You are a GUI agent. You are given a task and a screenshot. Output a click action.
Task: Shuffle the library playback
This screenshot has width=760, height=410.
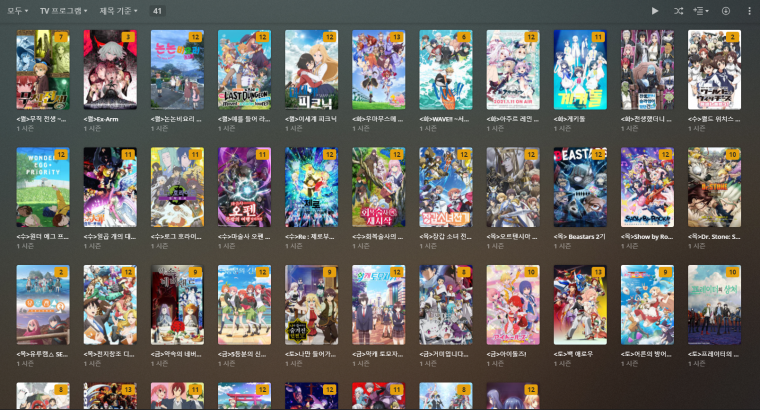(679, 11)
